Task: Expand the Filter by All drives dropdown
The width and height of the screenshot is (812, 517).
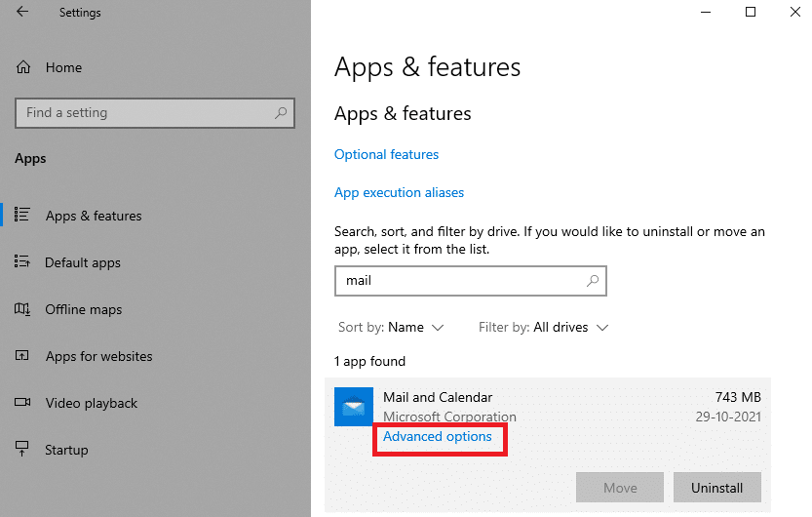Action: 543,328
